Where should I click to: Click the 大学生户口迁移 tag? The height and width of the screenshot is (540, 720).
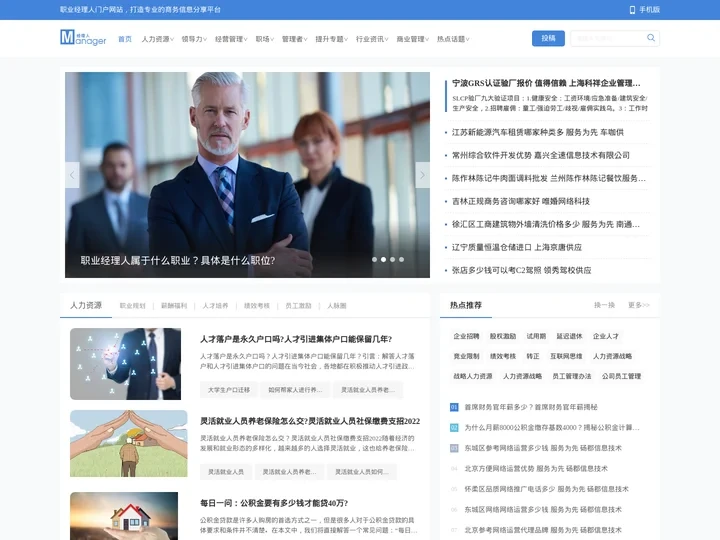(x=229, y=390)
